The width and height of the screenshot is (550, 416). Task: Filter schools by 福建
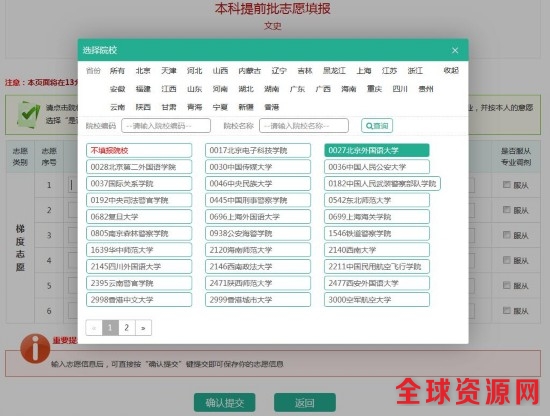tap(143, 89)
